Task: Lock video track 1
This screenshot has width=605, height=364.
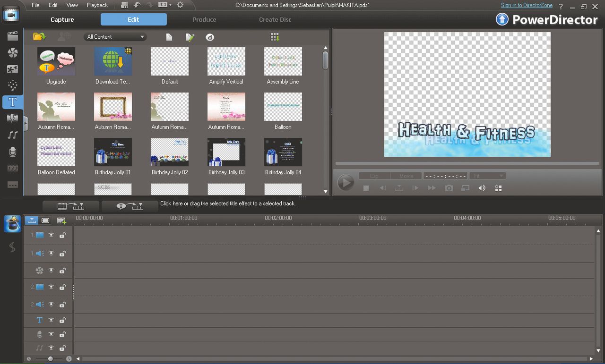Action: 62,235
